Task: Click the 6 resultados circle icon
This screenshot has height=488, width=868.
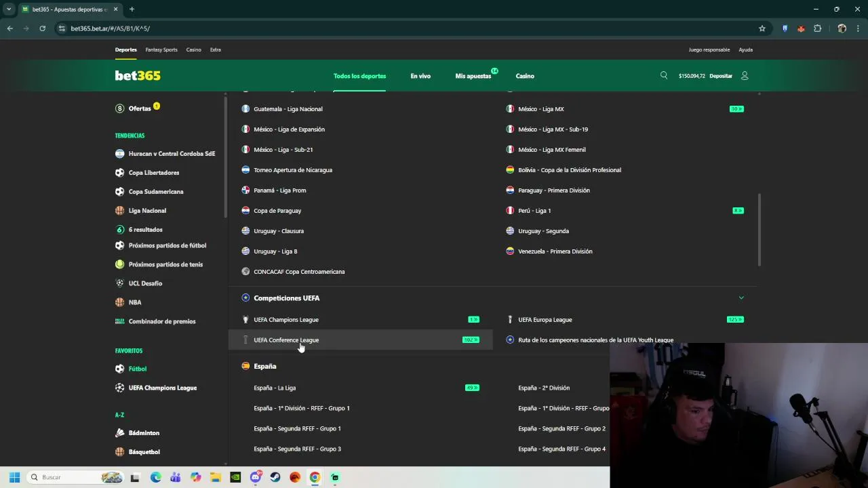Action: point(120,230)
